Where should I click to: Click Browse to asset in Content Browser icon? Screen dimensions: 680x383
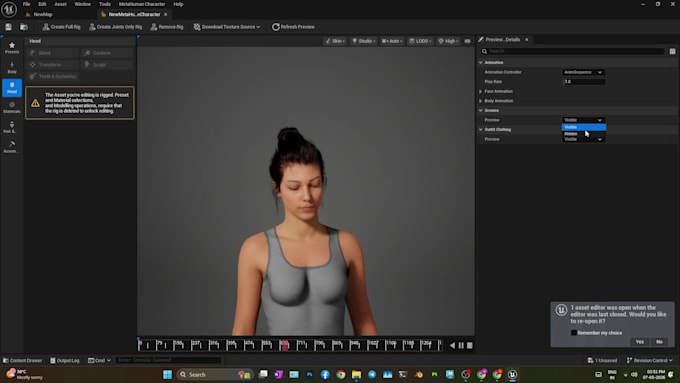24,27
